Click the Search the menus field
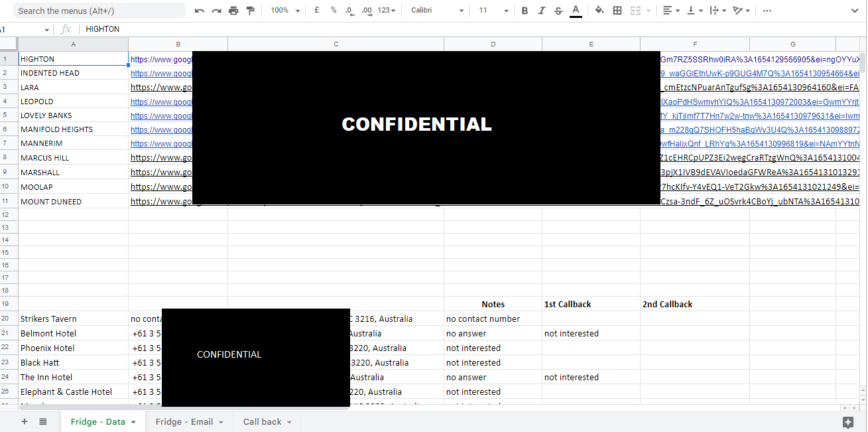The width and height of the screenshot is (868, 432). pyautogui.click(x=99, y=11)
